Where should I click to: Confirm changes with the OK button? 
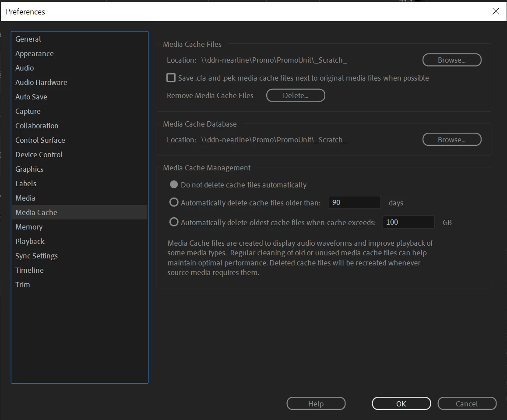point(401,403)
